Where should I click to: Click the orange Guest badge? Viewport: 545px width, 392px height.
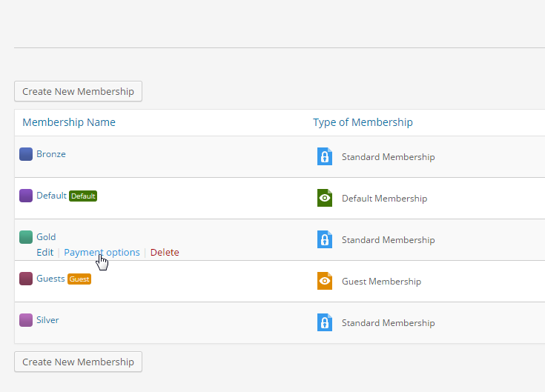(79, 279)
